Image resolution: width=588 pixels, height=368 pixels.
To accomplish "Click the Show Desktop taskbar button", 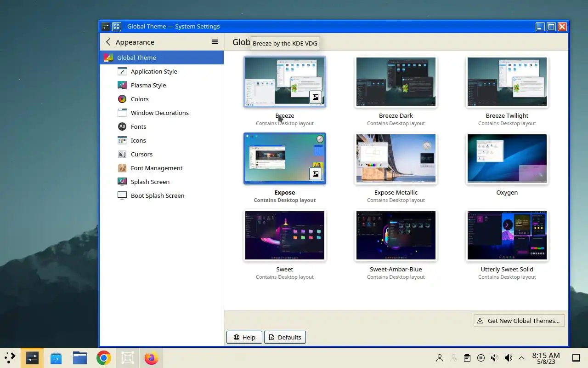I will coord(576,358).
